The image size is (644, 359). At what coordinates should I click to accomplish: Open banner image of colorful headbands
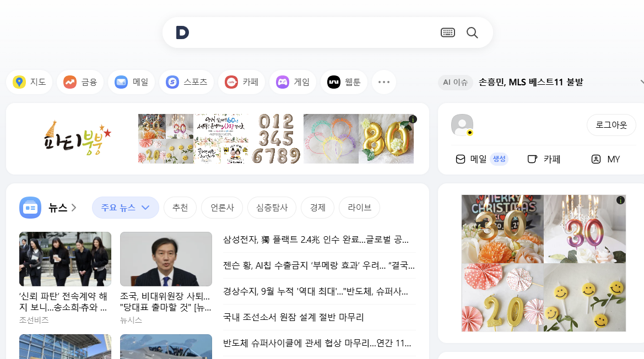pyautogui.click(x=331, y=139)
